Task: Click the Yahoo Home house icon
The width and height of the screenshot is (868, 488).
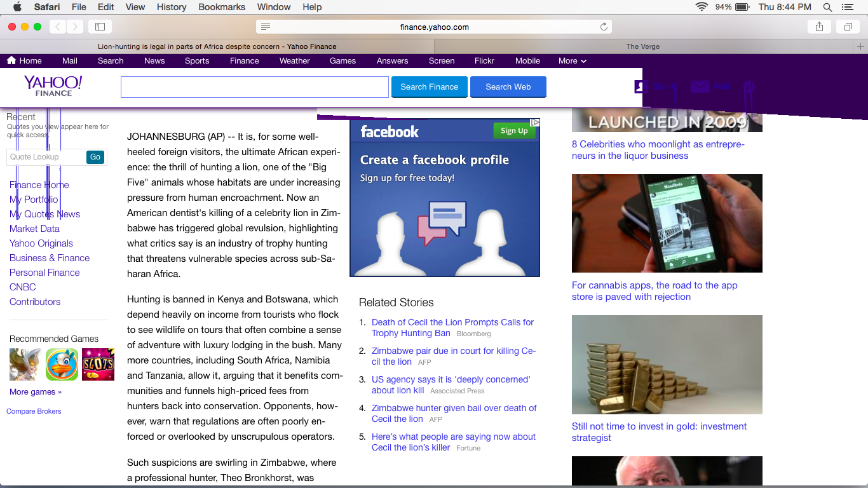Action: tap(11, 60)
